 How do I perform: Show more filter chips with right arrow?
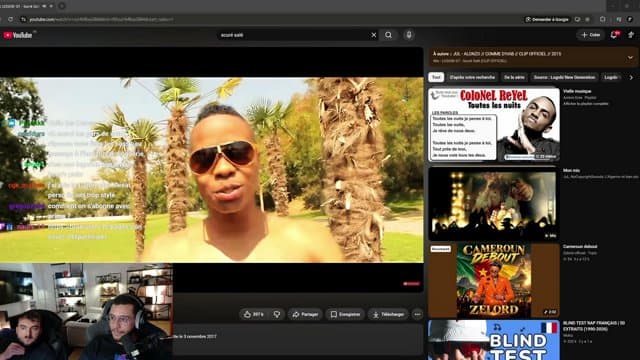[x=631, y=77]
